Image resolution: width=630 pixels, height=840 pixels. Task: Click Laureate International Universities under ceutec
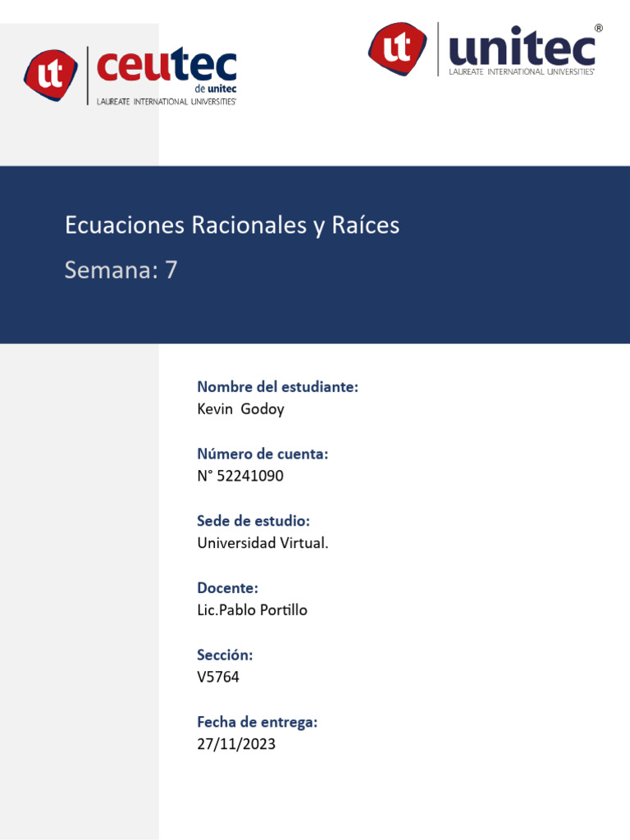(166, 101)
